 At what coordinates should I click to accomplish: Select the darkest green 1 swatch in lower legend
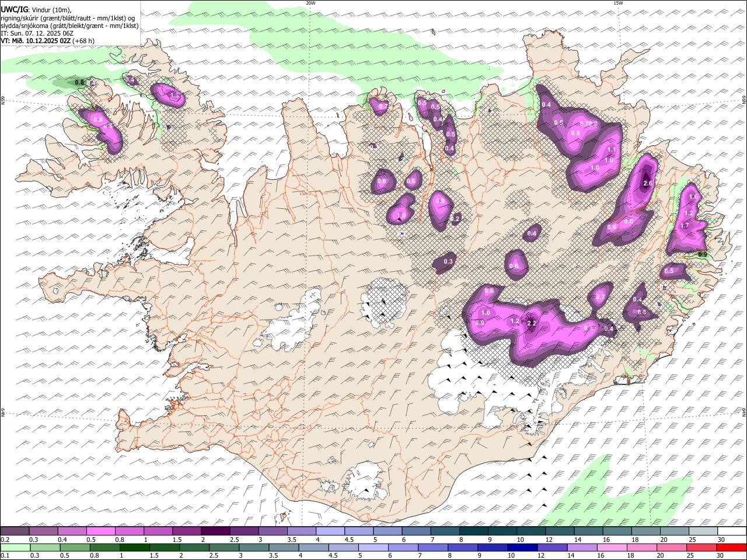(134, 548)
